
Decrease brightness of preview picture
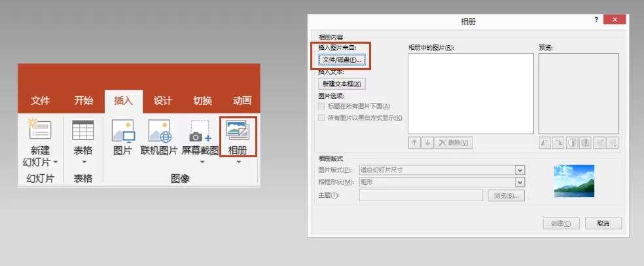613,143
